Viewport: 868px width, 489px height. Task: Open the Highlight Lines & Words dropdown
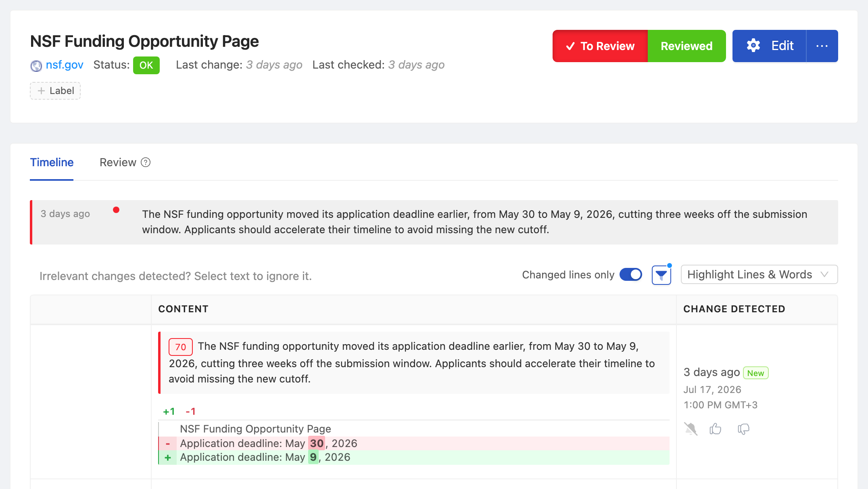pyautogui.click(x=759, y=275)
